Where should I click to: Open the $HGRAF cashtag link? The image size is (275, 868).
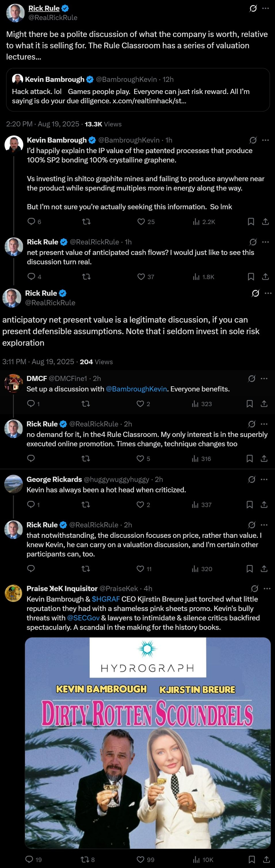(106, 599)
